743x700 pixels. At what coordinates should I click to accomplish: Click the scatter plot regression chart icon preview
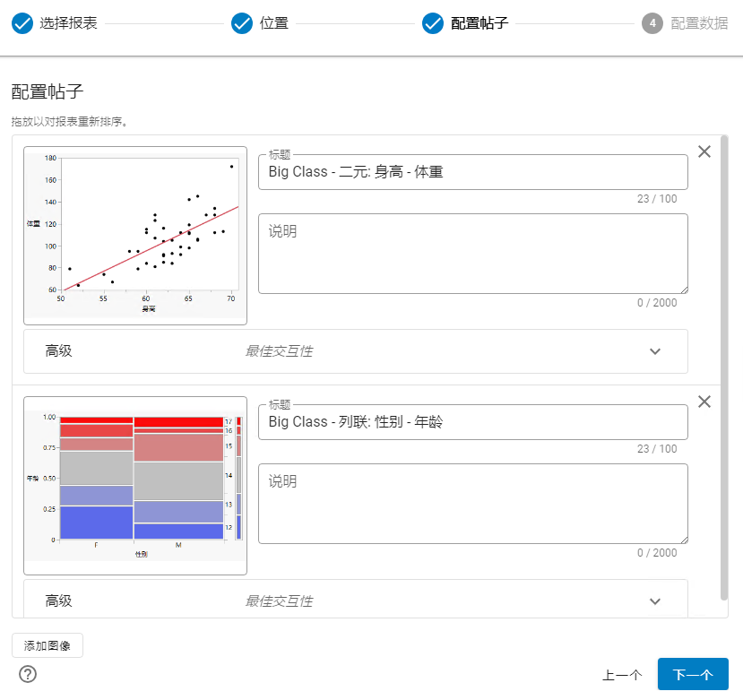(134, 235)
